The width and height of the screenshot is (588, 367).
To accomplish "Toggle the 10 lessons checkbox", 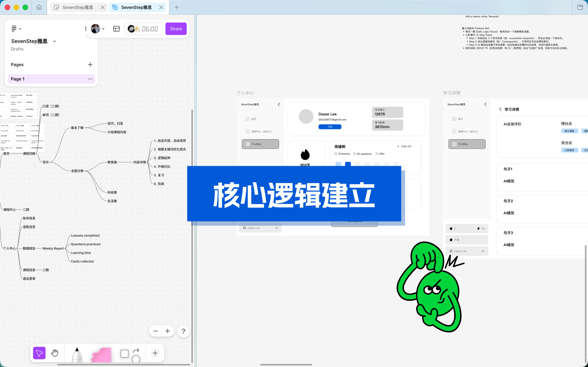I will 336,154.
